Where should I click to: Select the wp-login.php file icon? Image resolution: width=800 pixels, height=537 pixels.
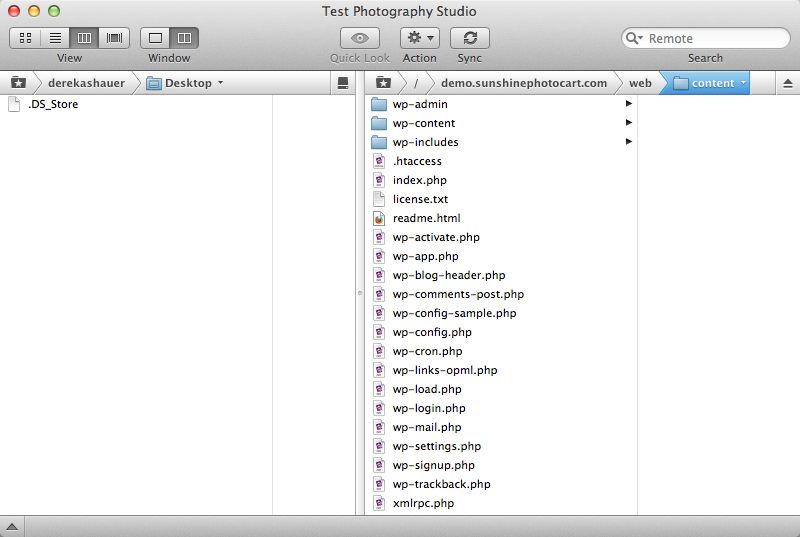[x=379, y=408]
